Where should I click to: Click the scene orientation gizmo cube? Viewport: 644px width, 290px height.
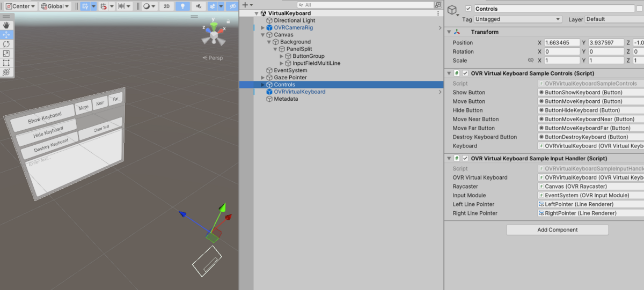[x=214, y=36]
